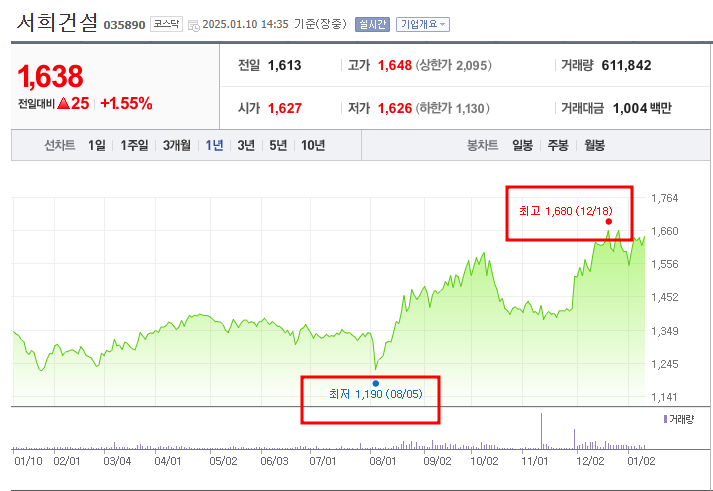713x491 pixels.
Task: Click the 01/02 x-axis date label
Action: [641, 461]
